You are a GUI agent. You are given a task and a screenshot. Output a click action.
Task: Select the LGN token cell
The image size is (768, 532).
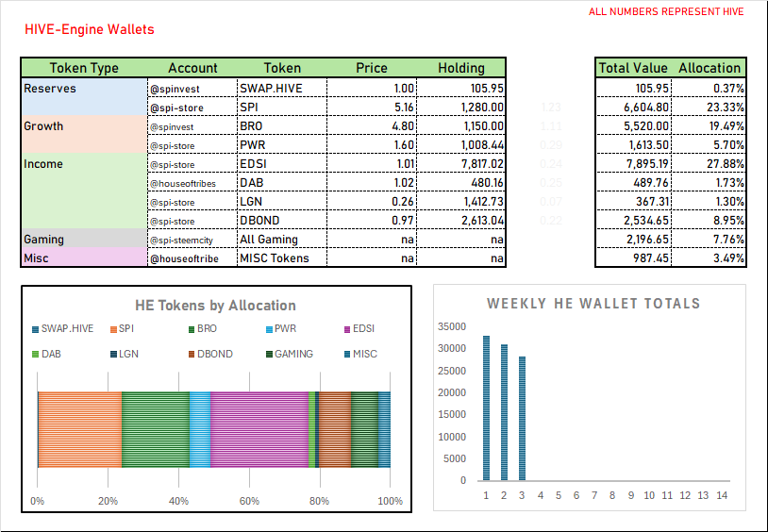tap(282, 201)
